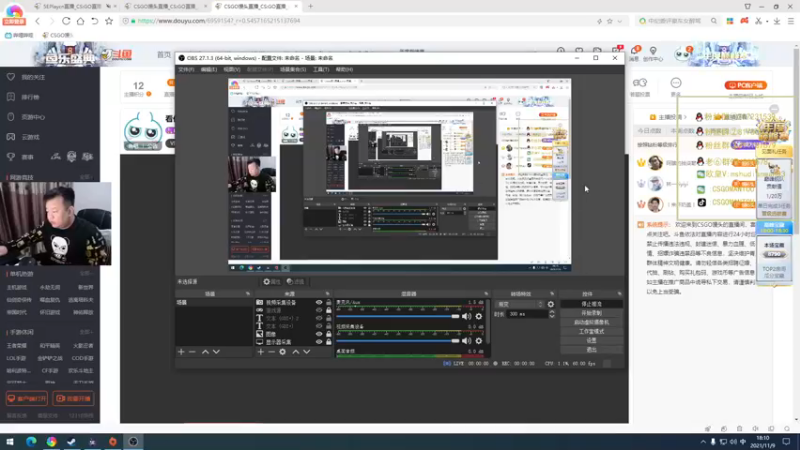Pop out the Audio Mixer dock panel
This screenshot has width=800, height=450.
point(486,294)
